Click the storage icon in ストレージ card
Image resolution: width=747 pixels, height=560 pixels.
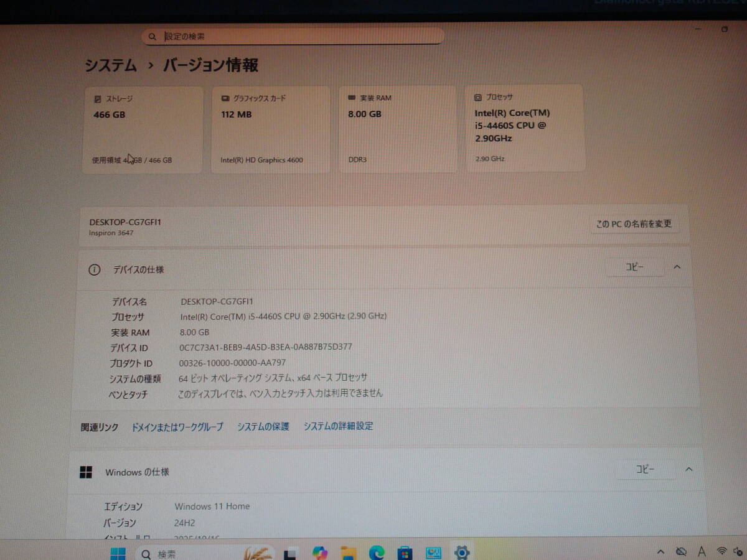coord(97,99)
